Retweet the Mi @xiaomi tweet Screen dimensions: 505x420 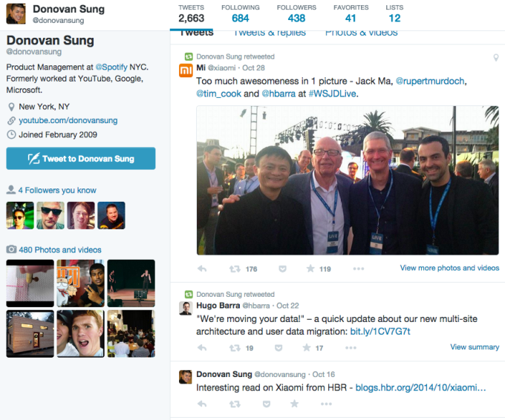point(235,269)
